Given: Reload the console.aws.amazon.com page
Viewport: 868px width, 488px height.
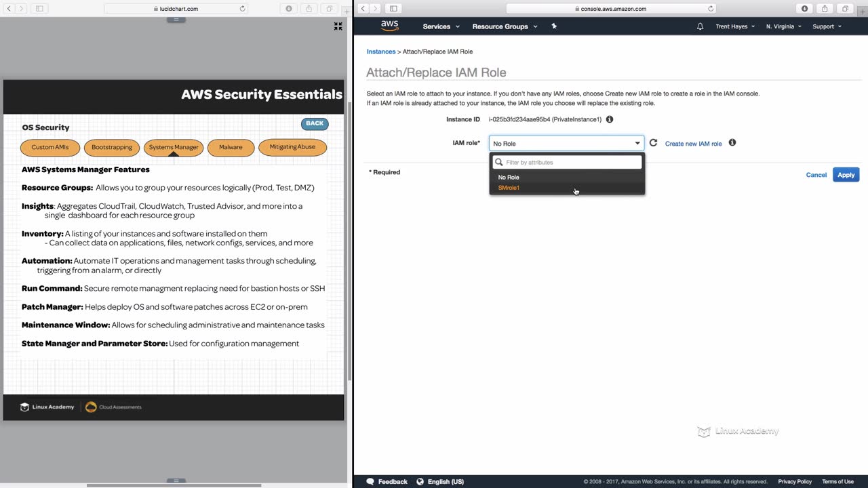Looking at the screenshot, I should click(x=711, y=9).
